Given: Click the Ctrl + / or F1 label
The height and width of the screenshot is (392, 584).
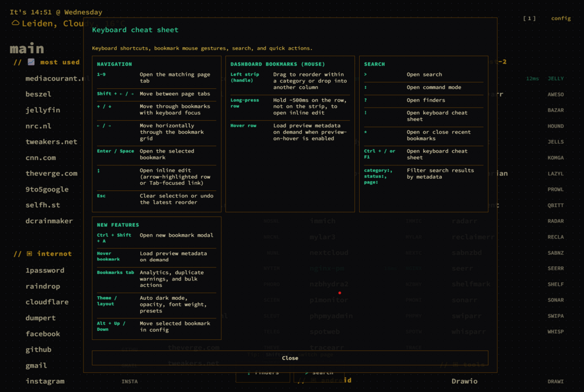Looking at the screenshot, I should point(380,154).
